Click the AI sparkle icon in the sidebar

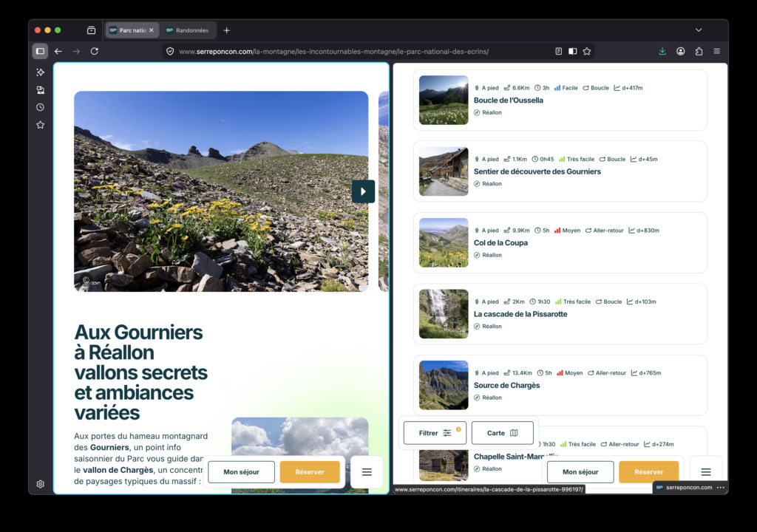[40, 72]
